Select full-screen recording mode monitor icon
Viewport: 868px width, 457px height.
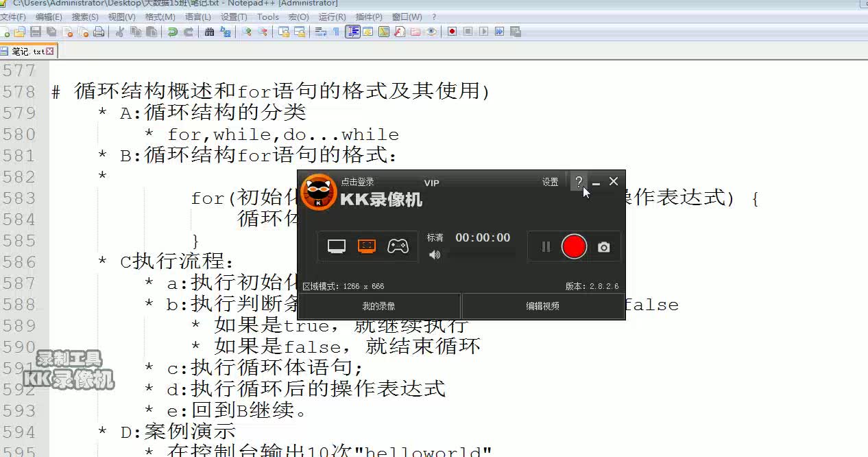(336, 246)
